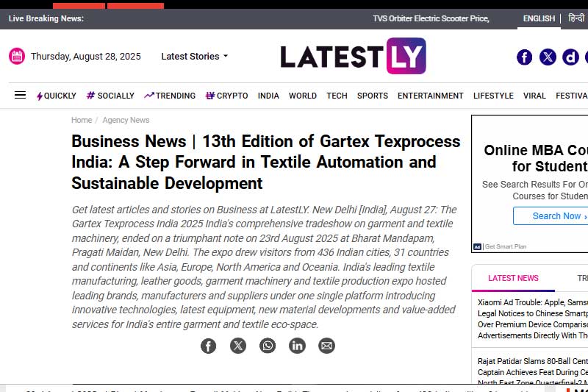
Task: Click 'Thursday, August 28, 2025' date text
Action: 85,57
